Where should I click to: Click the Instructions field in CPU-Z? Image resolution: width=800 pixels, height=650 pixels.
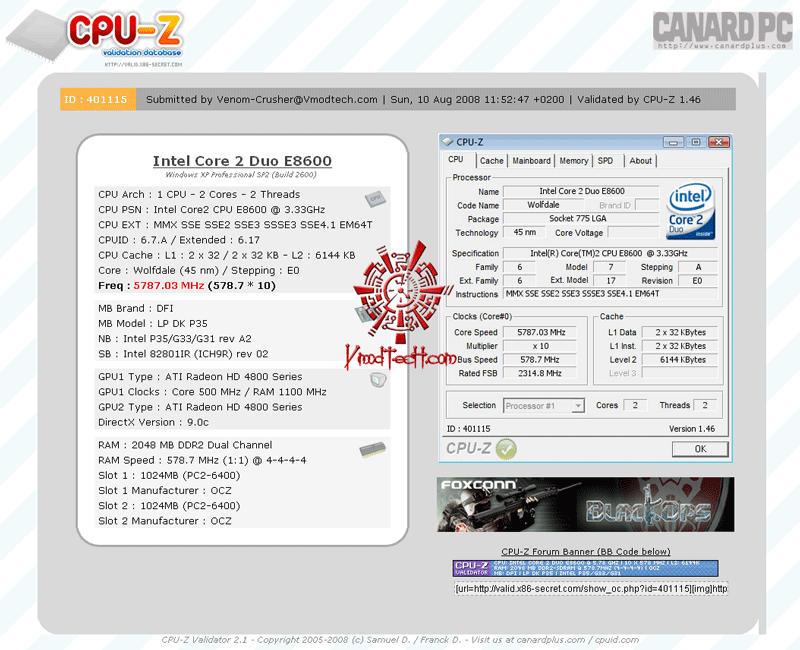pos(610,294)
